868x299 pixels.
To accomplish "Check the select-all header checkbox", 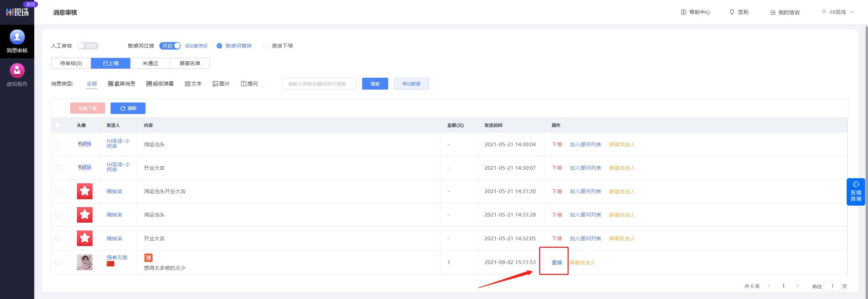I will pos(58,125).
